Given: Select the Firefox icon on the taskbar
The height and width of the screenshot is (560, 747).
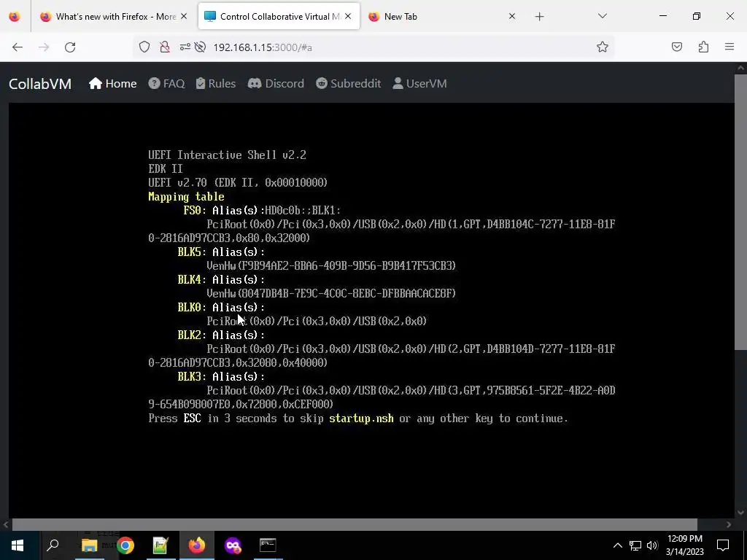Looking at the screenshot, I should pyautogui.click(x=197, y=545).
